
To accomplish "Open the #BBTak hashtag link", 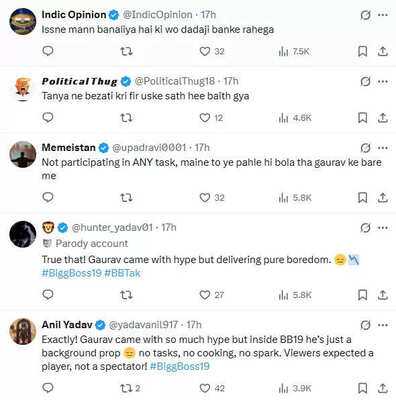I will click(122, 273).
